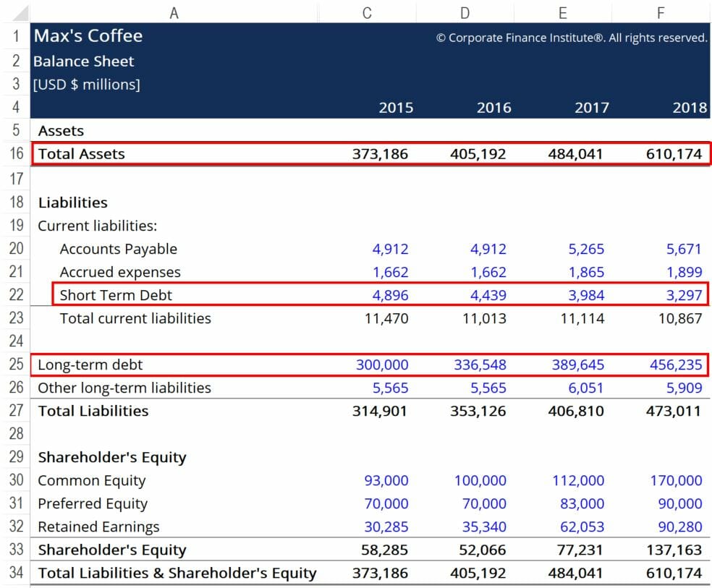Select column header C

click(x=367, y=12)
